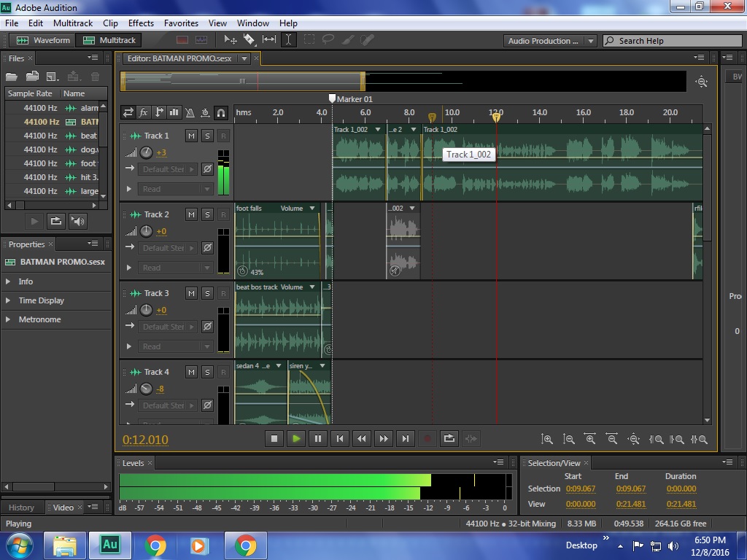
Task: Mute Track 1
Action: click(x=191, y=136)
